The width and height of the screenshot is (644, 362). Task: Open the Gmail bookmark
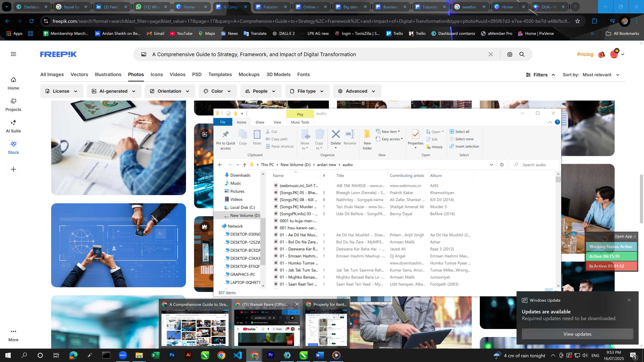[155, 34]
